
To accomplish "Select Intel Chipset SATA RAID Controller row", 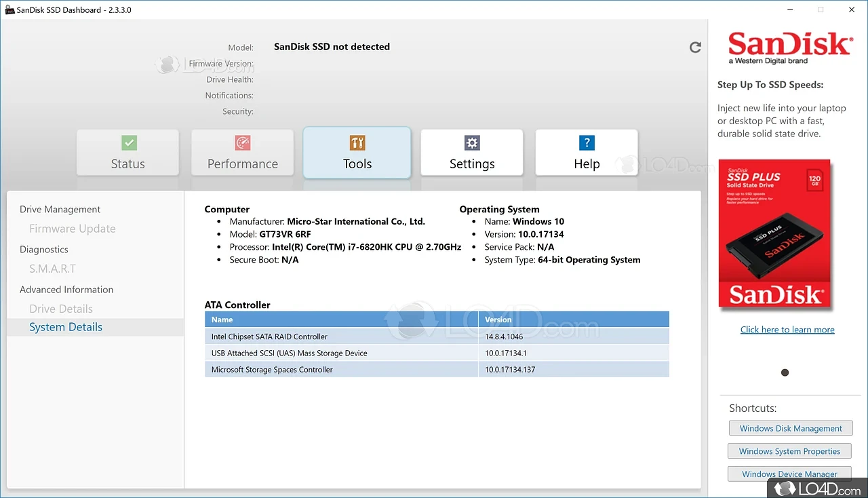I will [x=437, y=337].
